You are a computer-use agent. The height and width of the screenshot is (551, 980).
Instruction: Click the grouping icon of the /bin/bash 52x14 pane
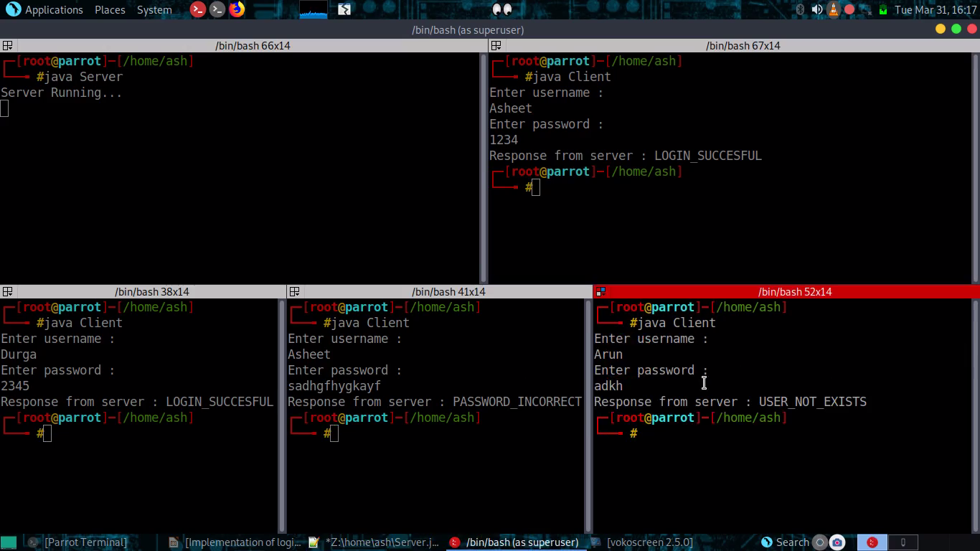pyautogui.click(x=601, y=291)
